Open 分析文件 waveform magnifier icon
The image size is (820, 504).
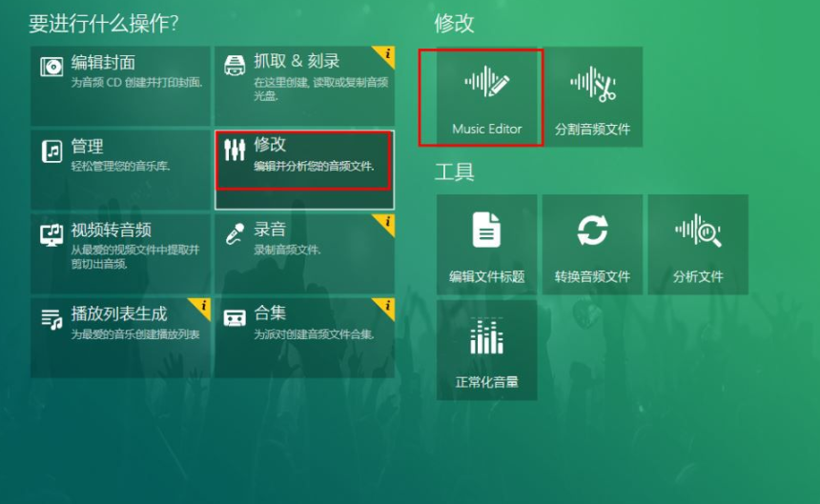[x=698, y=230]
